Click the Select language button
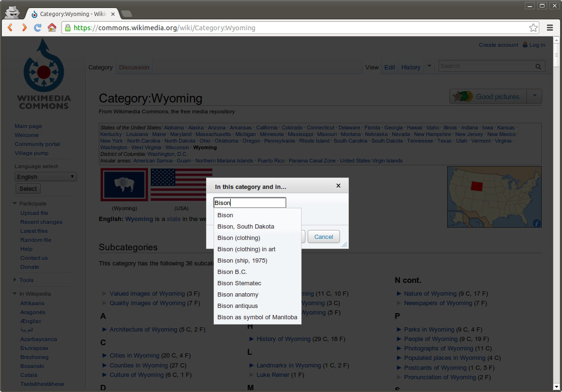Image resolution: width=562 pixels, height=392 pixels. 28,188
